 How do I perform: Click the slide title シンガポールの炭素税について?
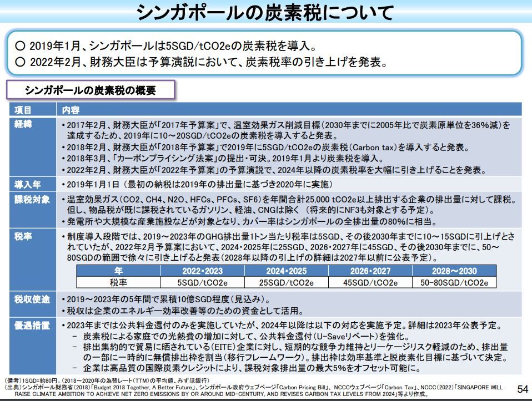265,12
